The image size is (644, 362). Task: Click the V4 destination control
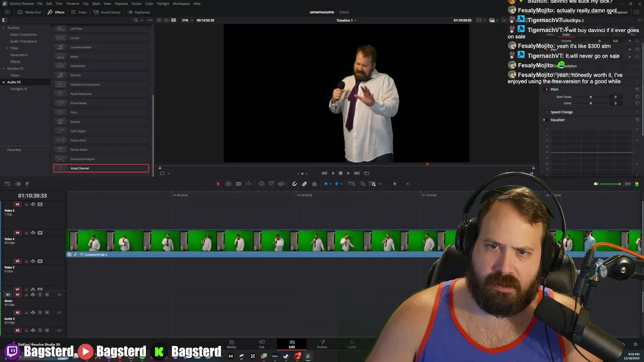pos(17,233)
